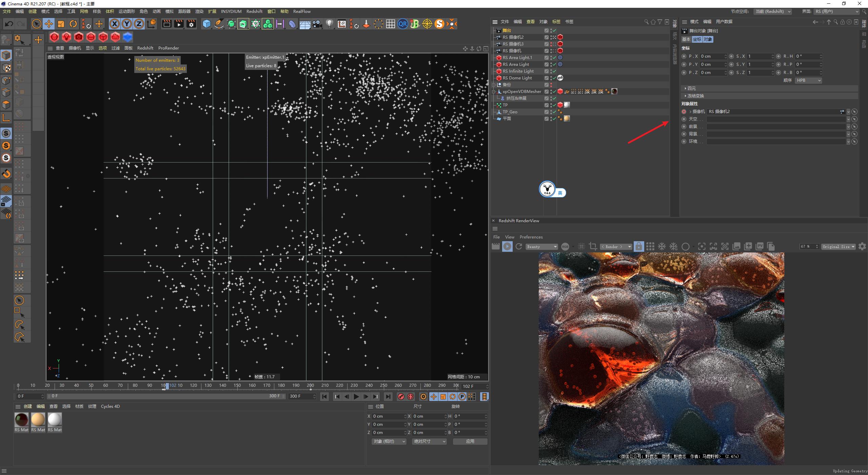The height and width of the screenshot is (475, 868).
Task: Select the Live Selection tool
Action: pos(36,24)
